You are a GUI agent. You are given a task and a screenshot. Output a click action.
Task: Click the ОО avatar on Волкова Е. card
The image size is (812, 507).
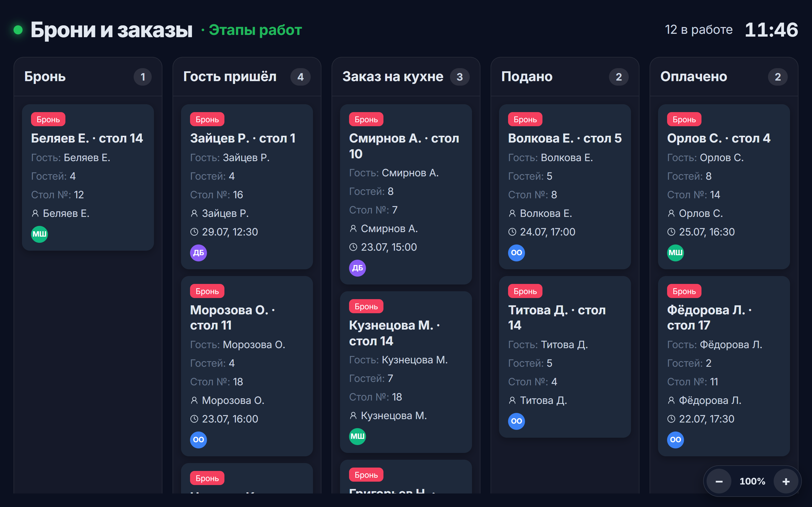517,253
